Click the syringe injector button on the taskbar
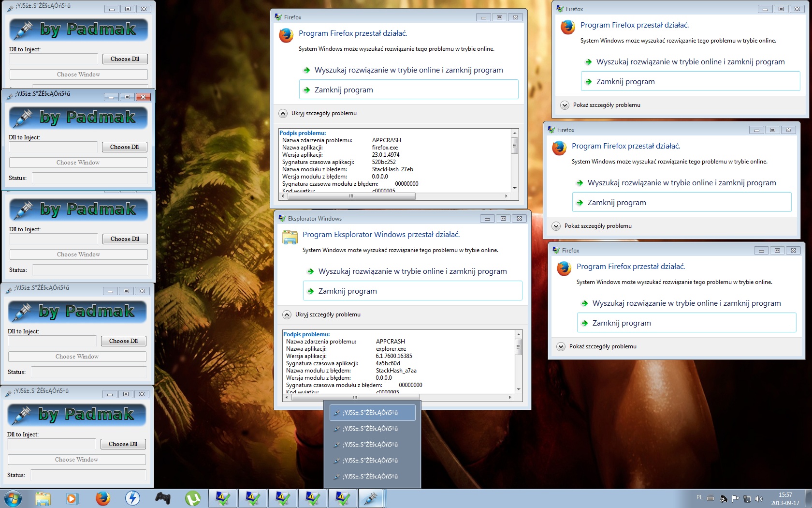812x508 pixels. (372, 498)
